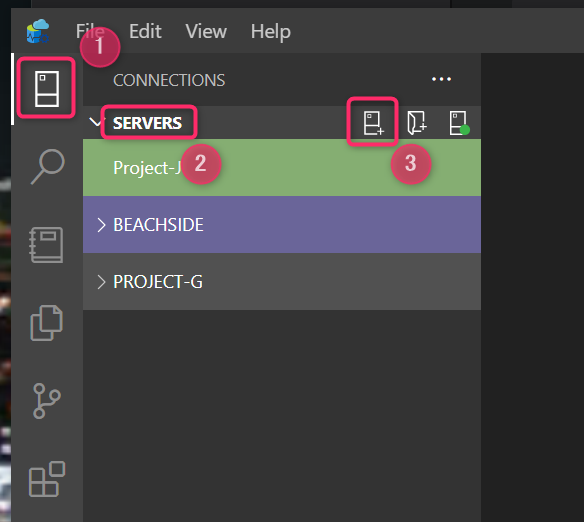The width and height of the screenshot is (584, 522).
Task: Open Connections panel more actions ellipsis
Action: (x=441, y=79)
